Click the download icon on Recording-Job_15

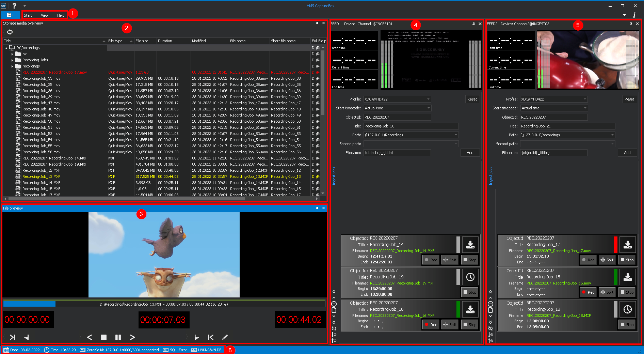[x=628, y=277]
